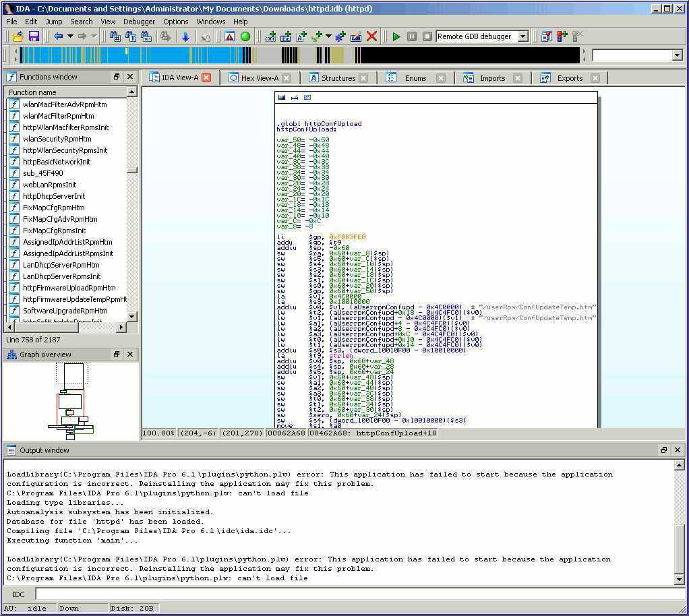This screenshot has width=689, height=616.
Task: Click the red X delete icon
Action: click(x=371, y=36)
